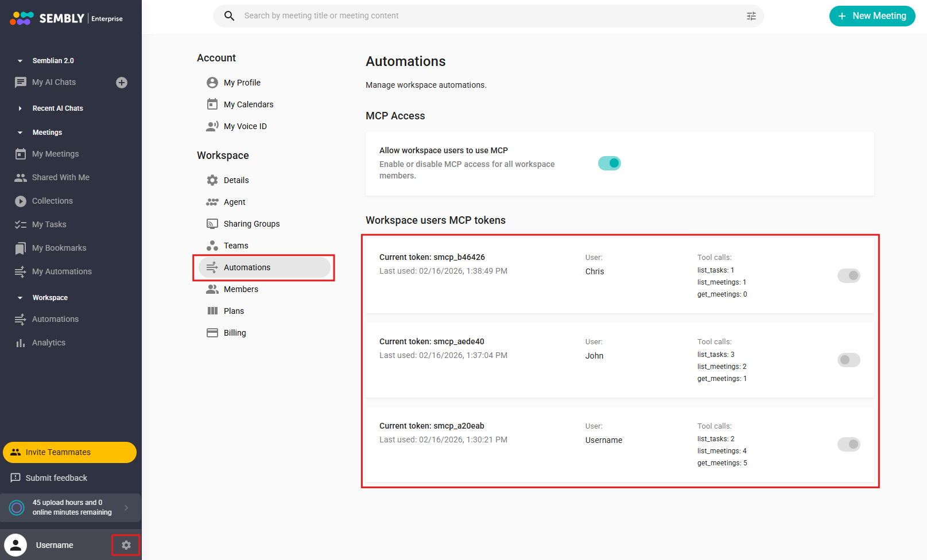Click the plus icon next to My AI Chats
Screen dimensions: 927x560
(x=122, y=83)
